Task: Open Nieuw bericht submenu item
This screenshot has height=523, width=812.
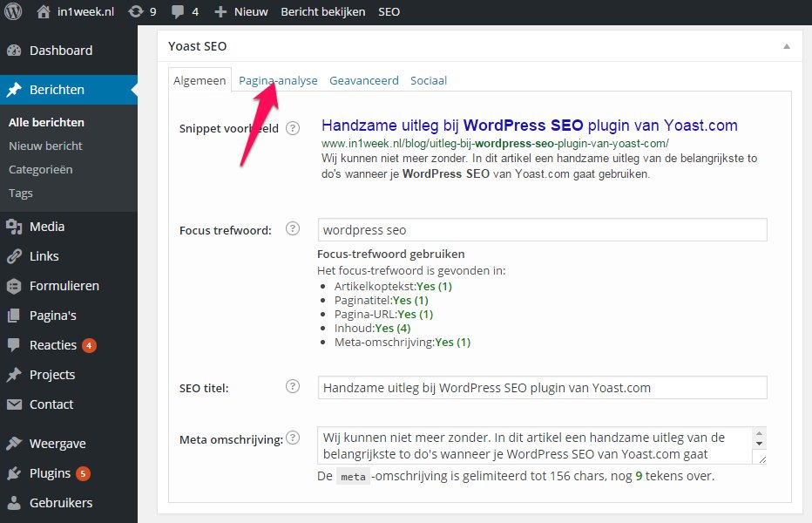Action: tap(45, 146)
